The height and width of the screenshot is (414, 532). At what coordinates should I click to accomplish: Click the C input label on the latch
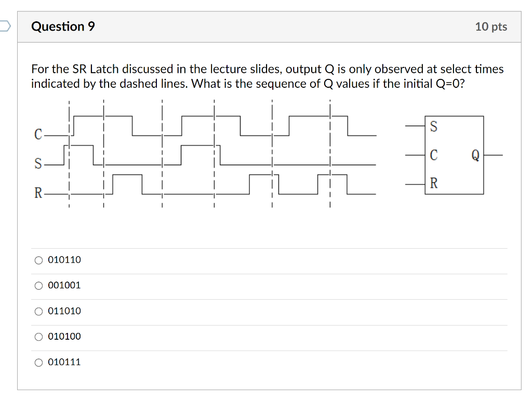[434, 154]
